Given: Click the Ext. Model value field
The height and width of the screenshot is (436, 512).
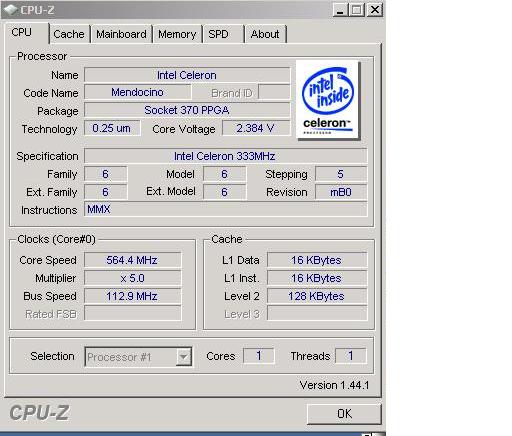Looking at the screenshot, I should [225, 192].
